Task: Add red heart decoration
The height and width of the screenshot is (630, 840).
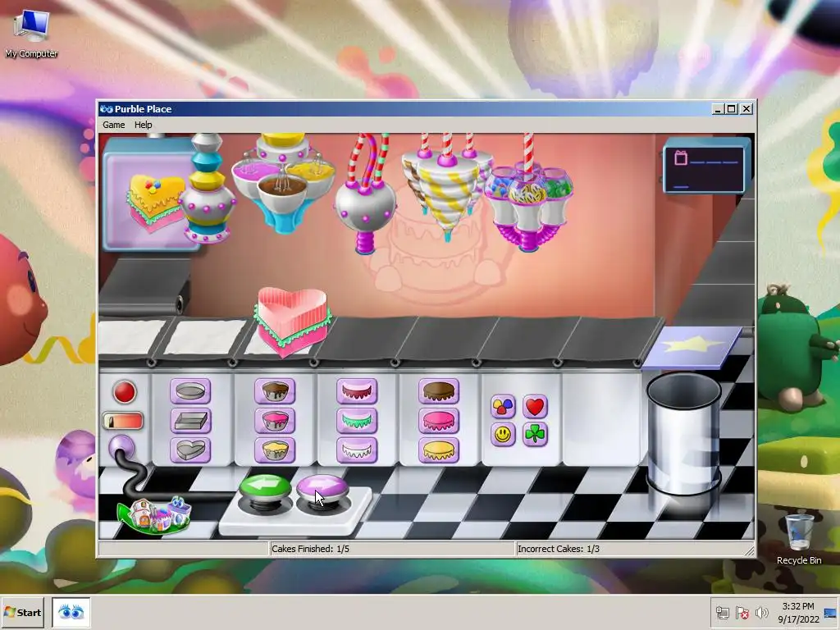Action: pos(535,407)
